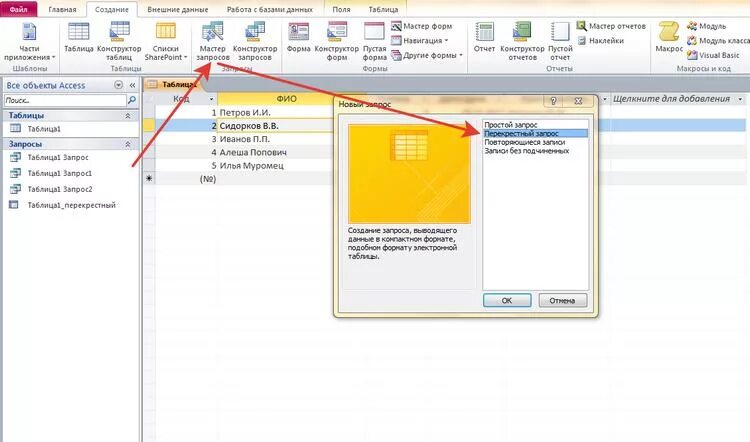Image resolution: width=750 pixels, height=442 pixels.
Task: Open Таблица1_перекрестный query
Action: (x=71, y=205)
